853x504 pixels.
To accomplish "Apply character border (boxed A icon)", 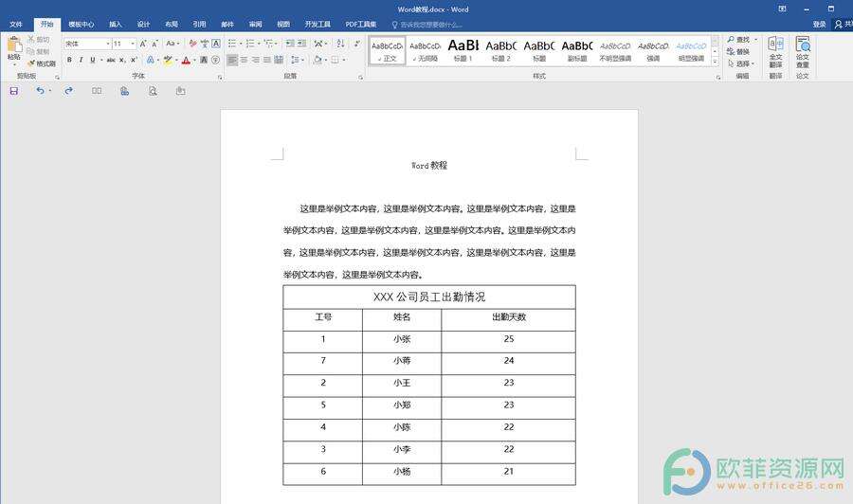I will coord(216,44).
